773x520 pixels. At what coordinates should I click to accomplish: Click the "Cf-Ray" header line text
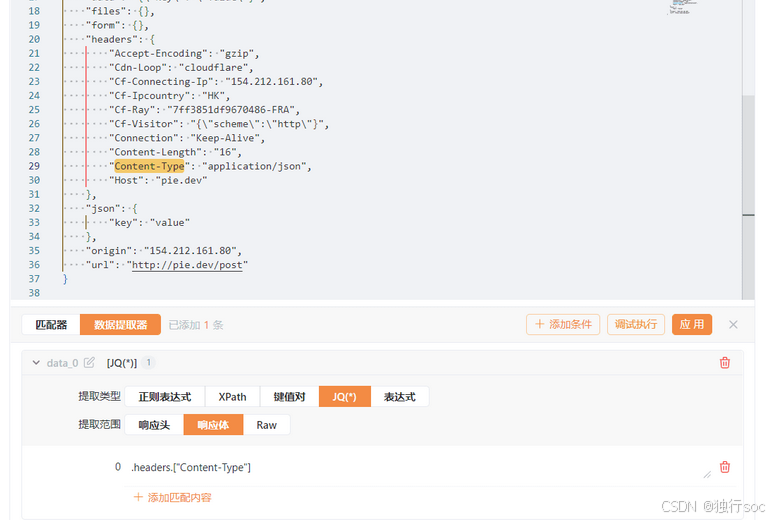[205, 109]
